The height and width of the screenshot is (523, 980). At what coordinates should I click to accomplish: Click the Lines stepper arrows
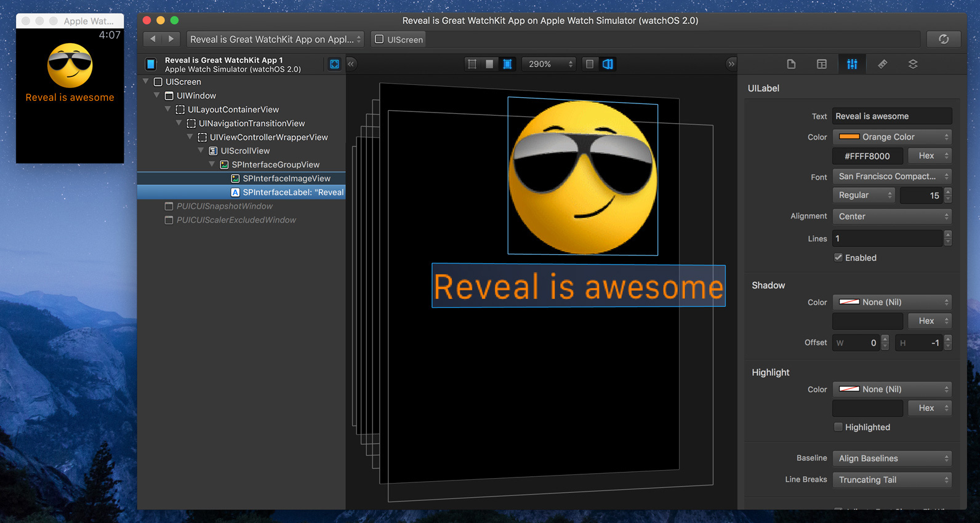[x=948, y=238]
